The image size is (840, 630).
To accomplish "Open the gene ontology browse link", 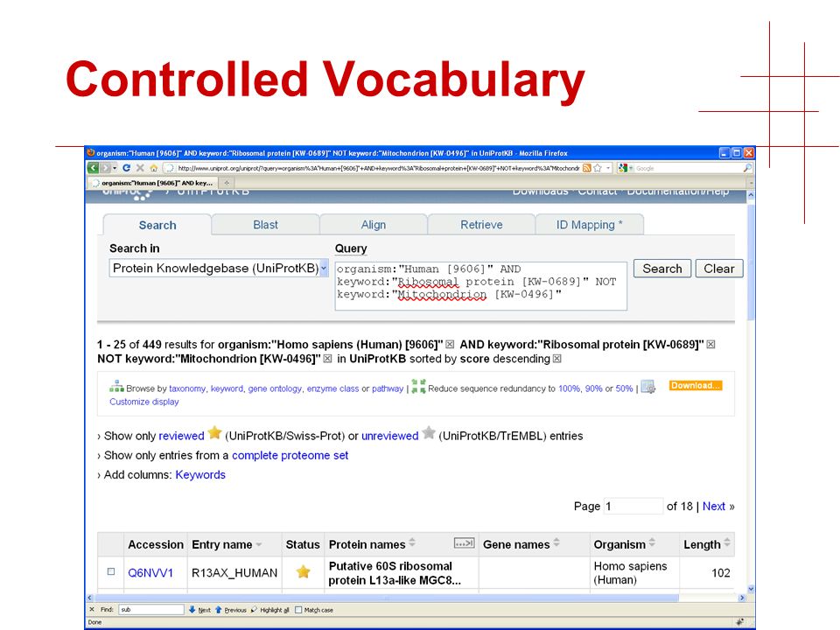I will (275, 388).
